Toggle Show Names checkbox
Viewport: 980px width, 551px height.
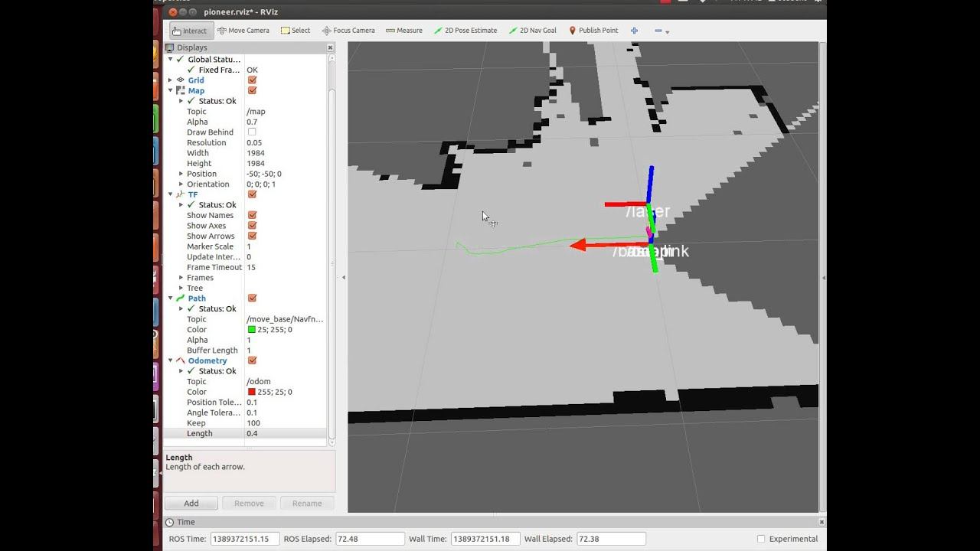pyautogui.click(x=252, y=215)
